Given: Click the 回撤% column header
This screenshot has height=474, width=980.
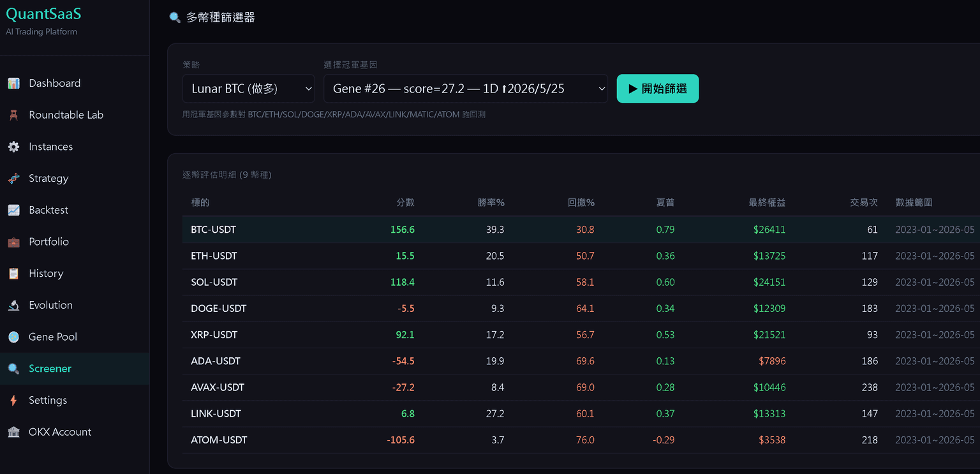Looking at the screenshot, I should click(x=581, y=202).
